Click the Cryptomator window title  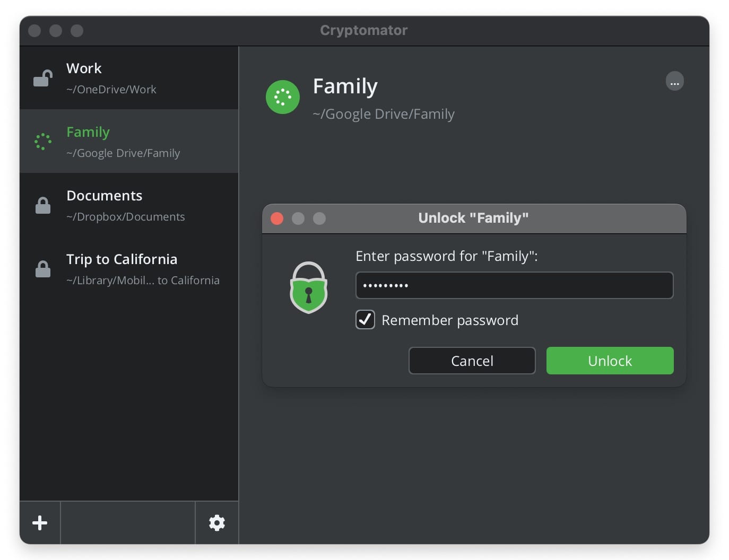364,30
